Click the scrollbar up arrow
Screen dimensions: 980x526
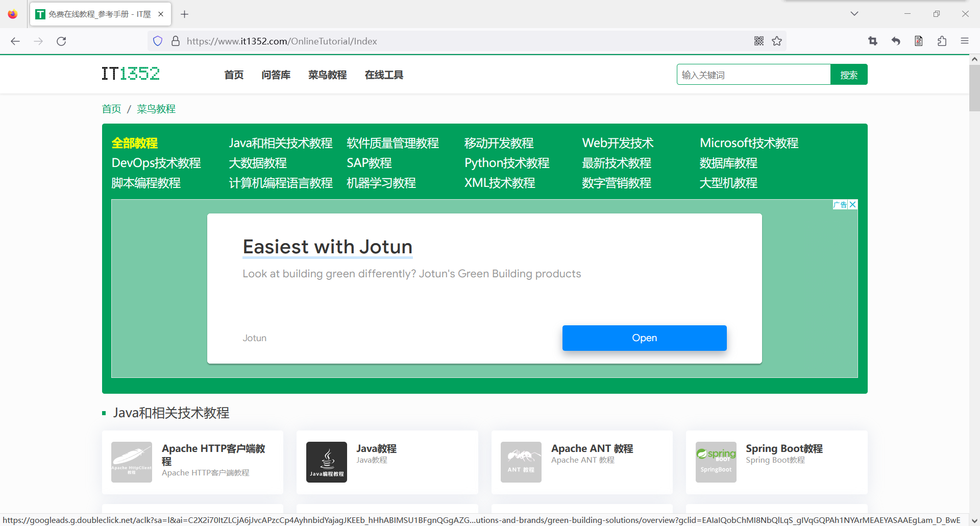coord(974,59)
